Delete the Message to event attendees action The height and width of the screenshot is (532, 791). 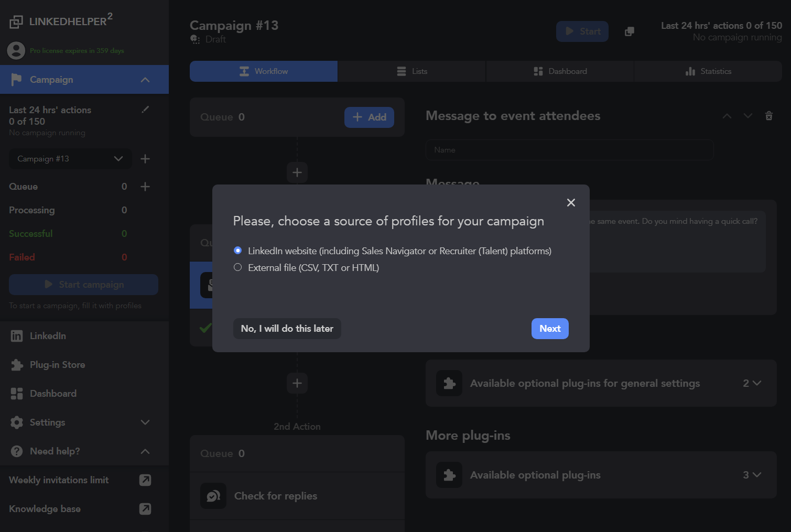point(769,116)
